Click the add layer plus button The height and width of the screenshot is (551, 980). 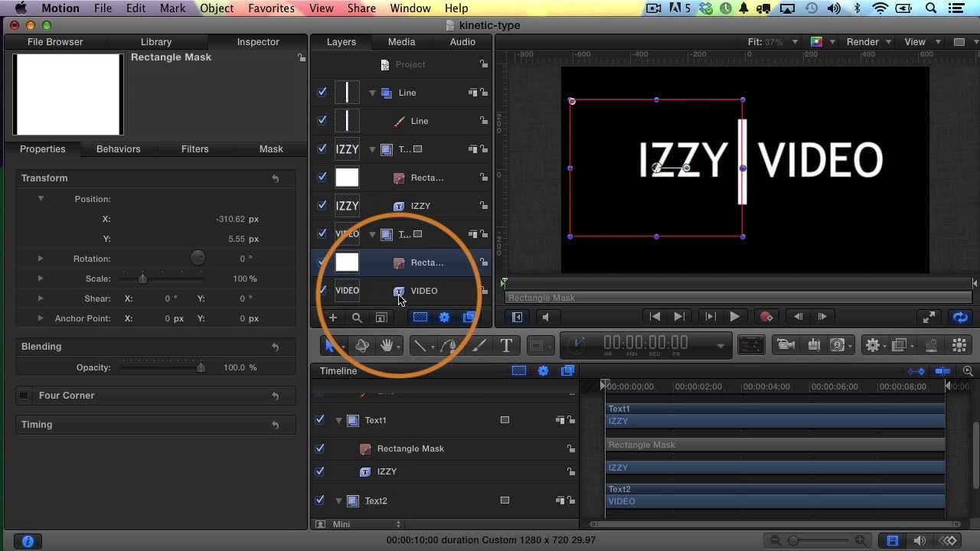click(333, 318)
